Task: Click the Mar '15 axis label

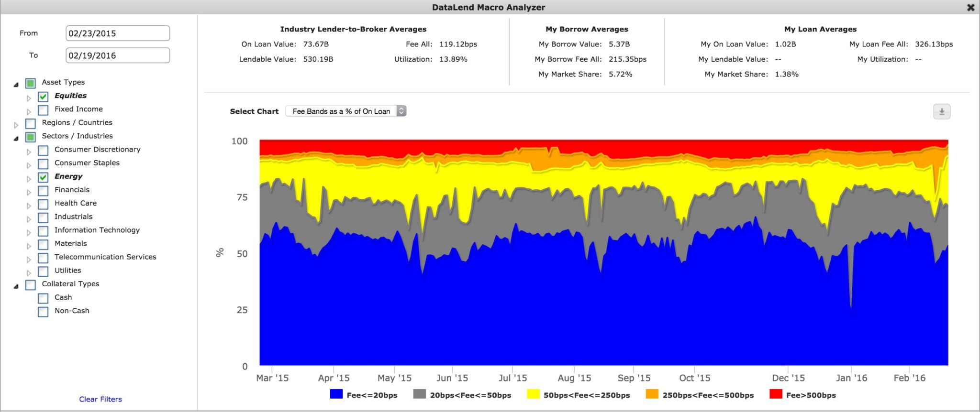Action: click(x=272, y=378)
